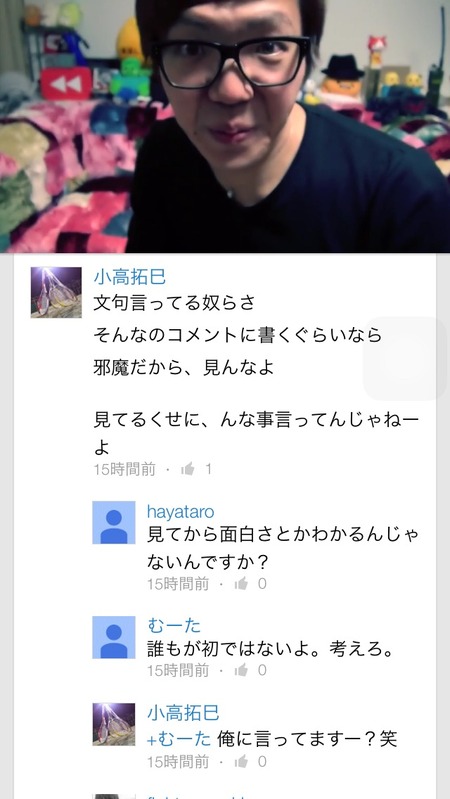Viewport: 450px width, 799px height.
Task: Open 小高拓巳's avatar on the reply
Action: coord(114,725)
